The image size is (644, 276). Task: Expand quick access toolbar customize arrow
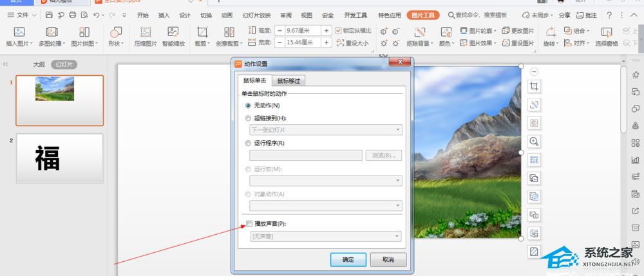coord(124,15)
